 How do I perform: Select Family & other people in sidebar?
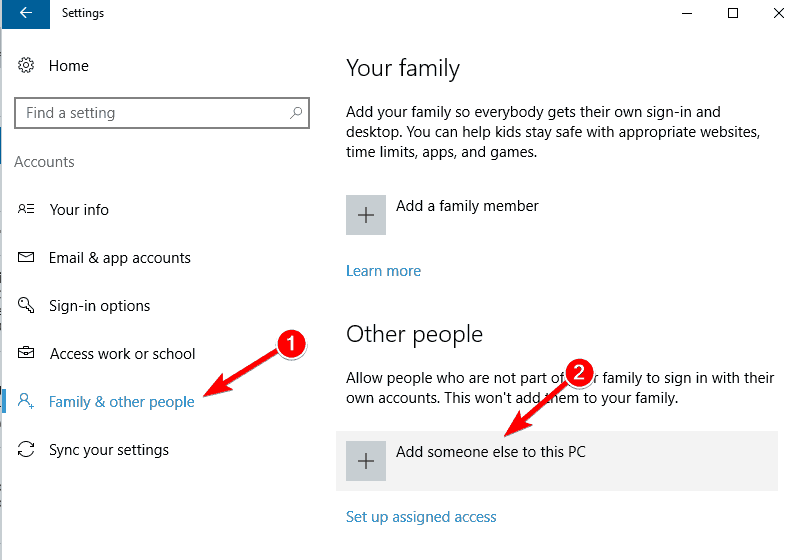122,402
